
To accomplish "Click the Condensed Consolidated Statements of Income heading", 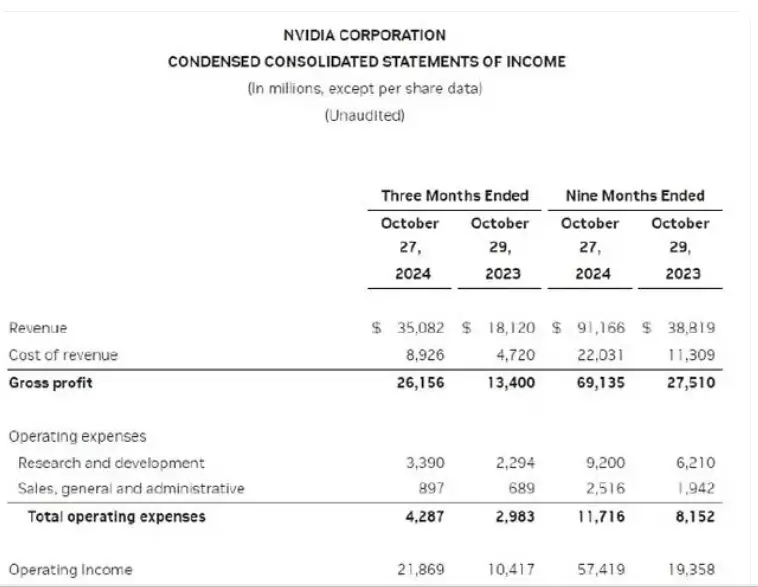I will [x=366, y=62].
